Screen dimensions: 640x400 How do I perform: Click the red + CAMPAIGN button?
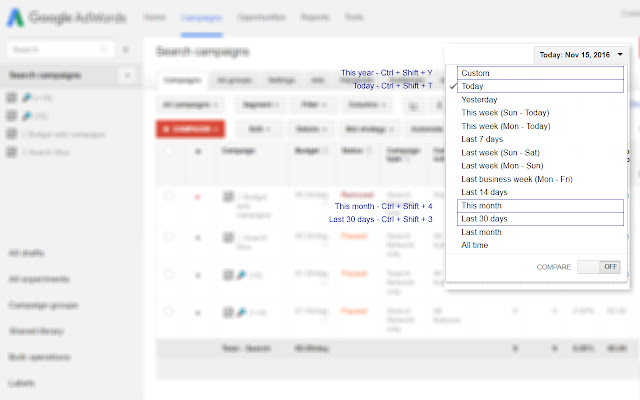tap(190, 129)
